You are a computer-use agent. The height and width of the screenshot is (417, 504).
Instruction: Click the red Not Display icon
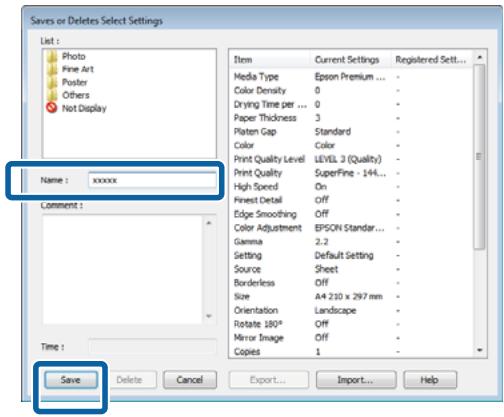tap(52, 108)
